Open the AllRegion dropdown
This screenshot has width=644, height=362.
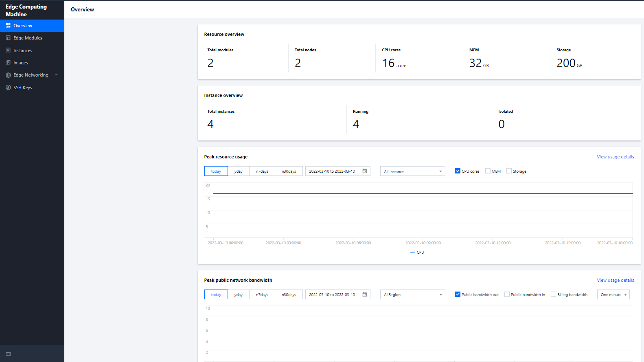(x=412, y=295)
